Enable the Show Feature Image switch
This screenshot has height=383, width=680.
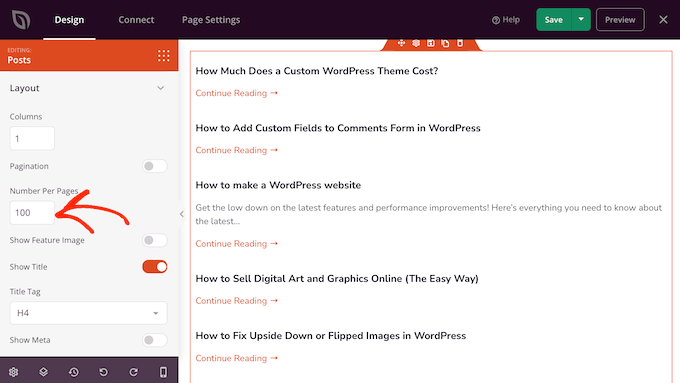pyautogui.click(x=154, y=240)
